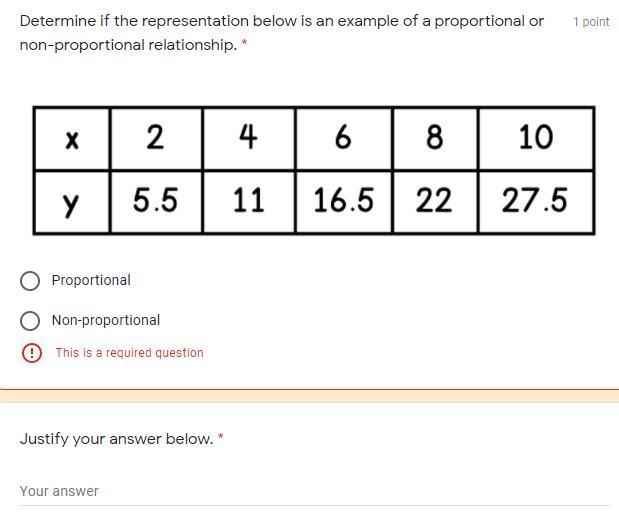Click the 'Non-proportional' option label text
The height and width of the screenshot is (518, 619).
click(106, 320)
